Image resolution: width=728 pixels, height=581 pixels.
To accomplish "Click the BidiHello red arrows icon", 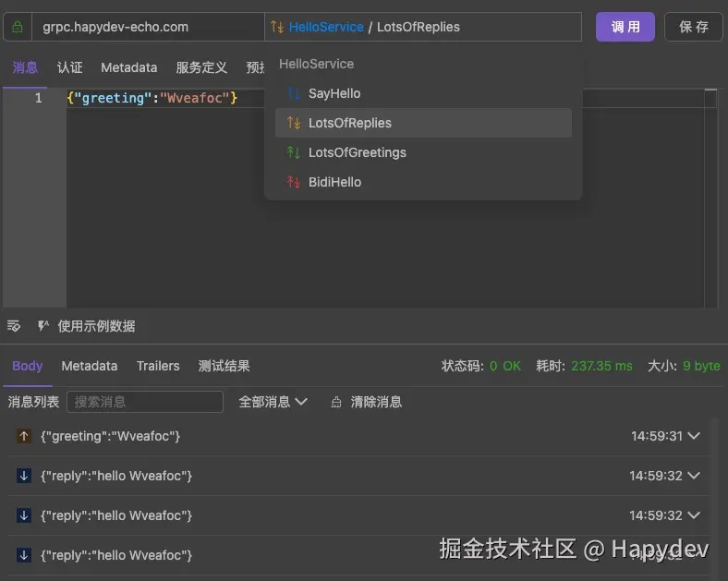I will (x=294, y=182).
